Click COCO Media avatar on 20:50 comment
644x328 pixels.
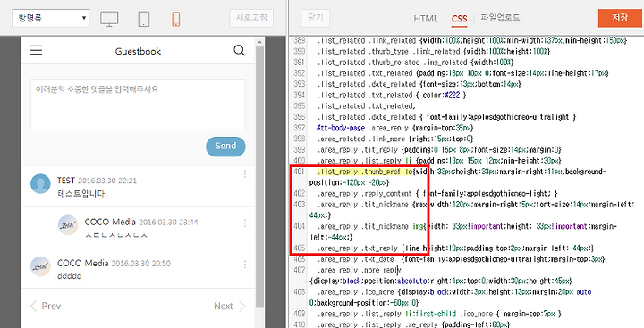tap(40, 266)
